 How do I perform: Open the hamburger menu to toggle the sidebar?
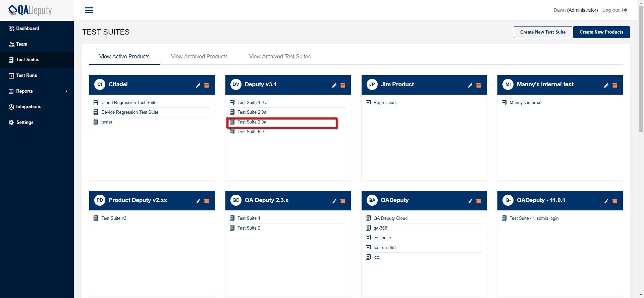coord(89,10)
